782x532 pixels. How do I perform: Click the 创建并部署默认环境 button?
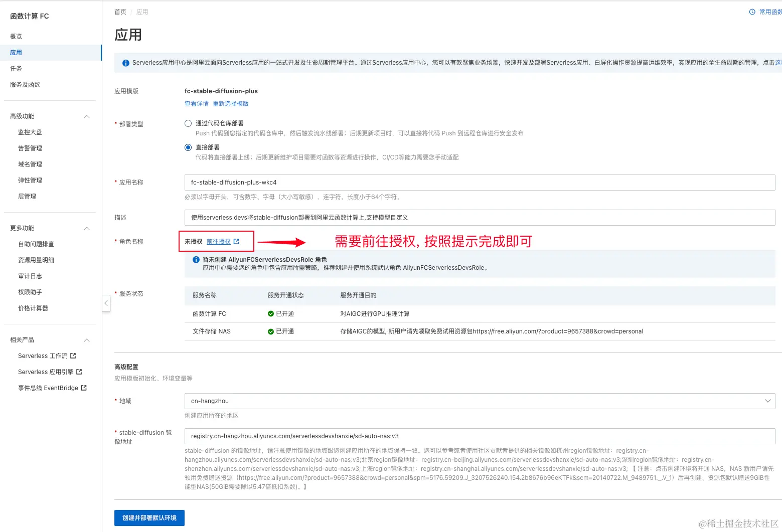pos(149,518)
